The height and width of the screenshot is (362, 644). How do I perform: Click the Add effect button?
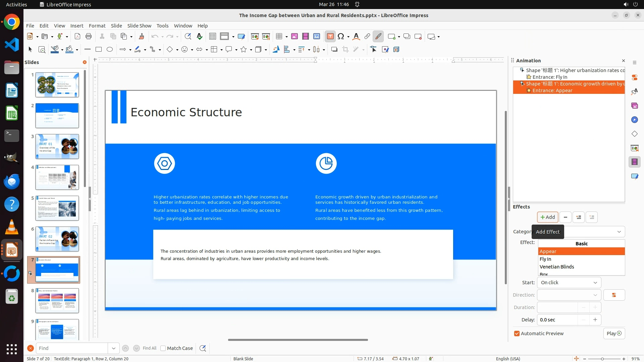547,217
